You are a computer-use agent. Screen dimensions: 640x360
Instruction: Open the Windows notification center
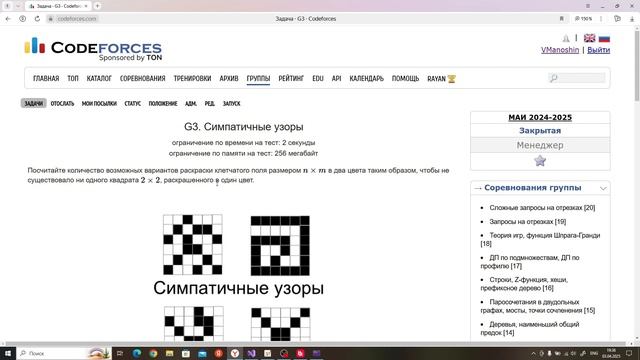[x=629, y=353]
